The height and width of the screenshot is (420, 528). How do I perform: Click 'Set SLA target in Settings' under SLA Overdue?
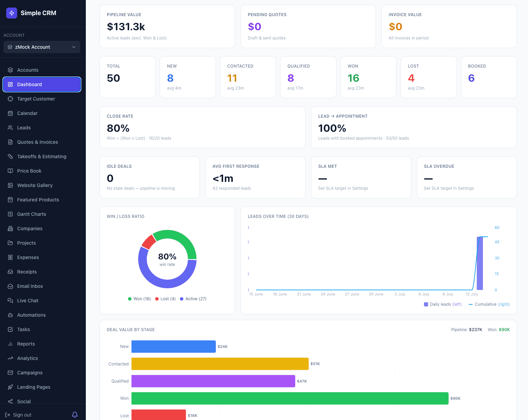(449, 188)
